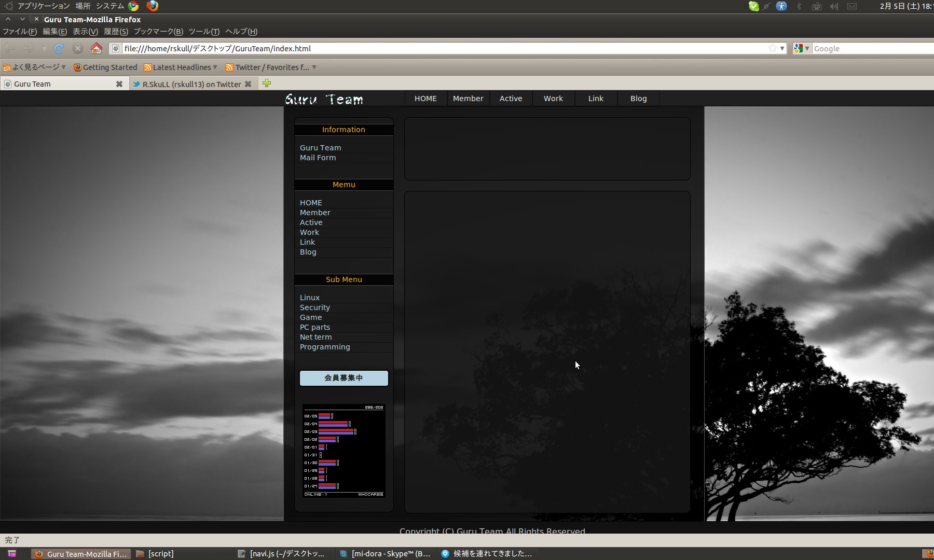934x560 pixels.
Task: Expand the よく見るページ bookmarks folder
Action: 34,67
